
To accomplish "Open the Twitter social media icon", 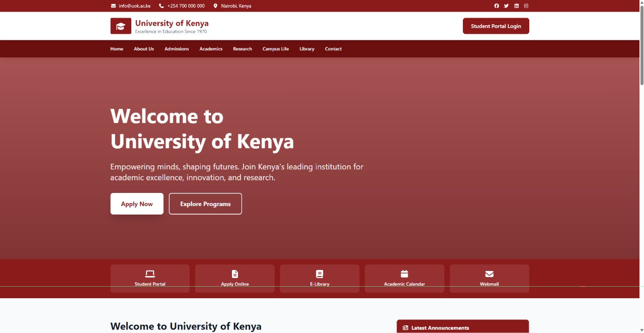I will [506, 6].
